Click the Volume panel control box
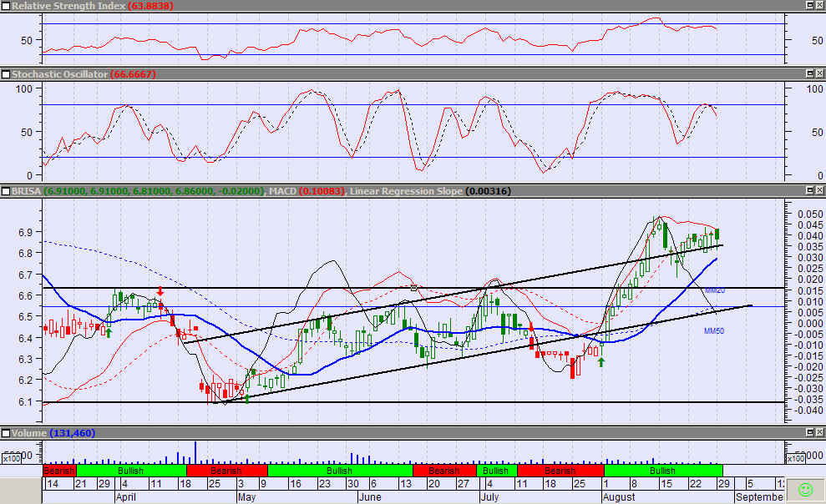This screenshot has height=504, width=826. [x=6, y=433]
